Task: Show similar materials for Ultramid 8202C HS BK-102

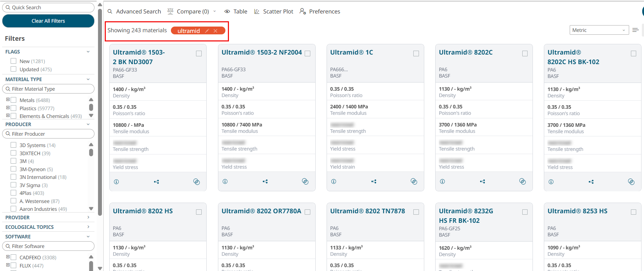Action: (591, 182)
